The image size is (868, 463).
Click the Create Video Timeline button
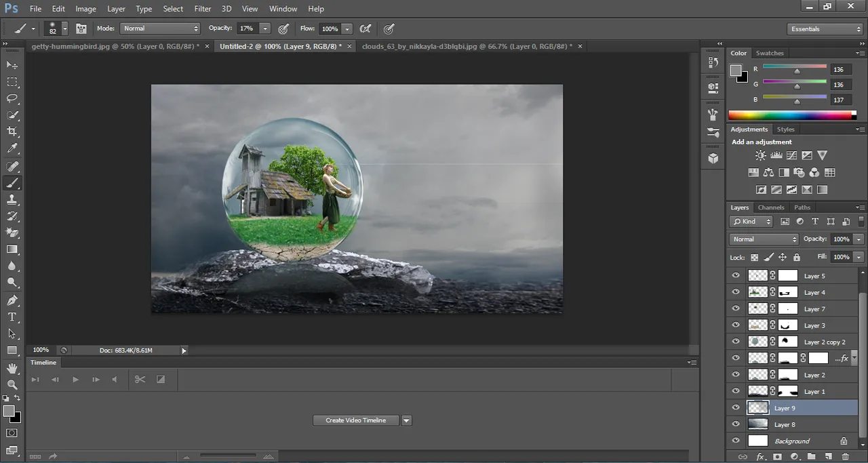coord(356,420)
